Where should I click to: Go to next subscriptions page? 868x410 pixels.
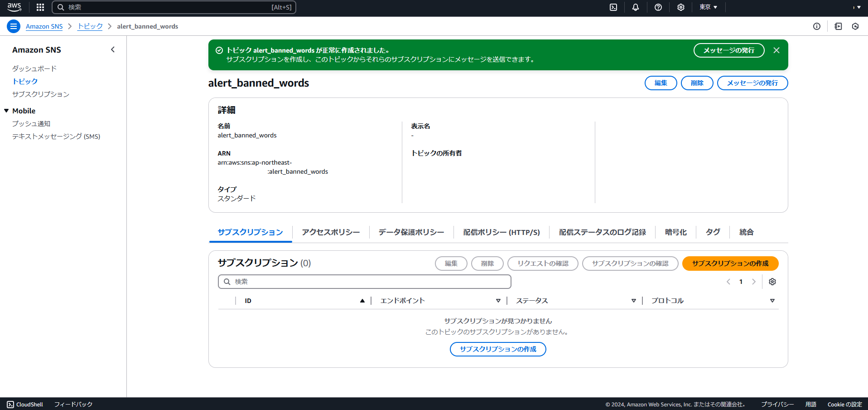(754, 282)
